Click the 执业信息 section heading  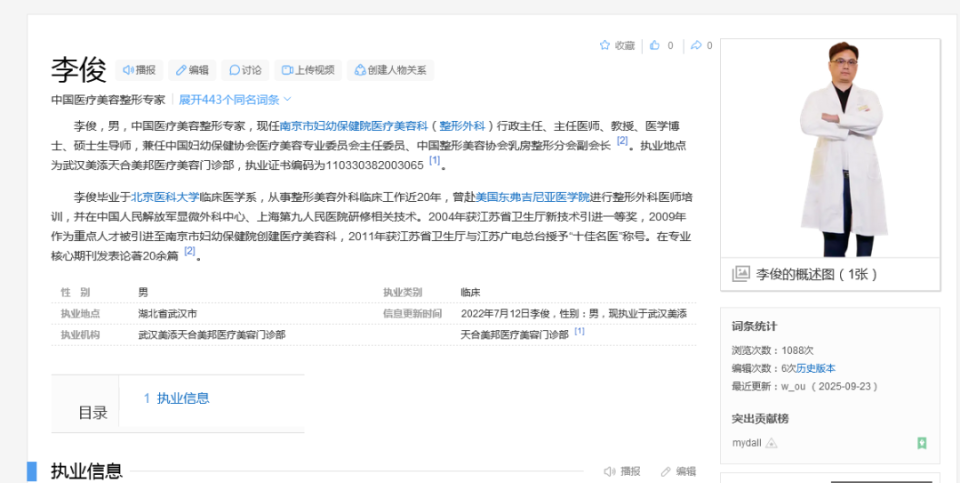click(x=86, y=471)
